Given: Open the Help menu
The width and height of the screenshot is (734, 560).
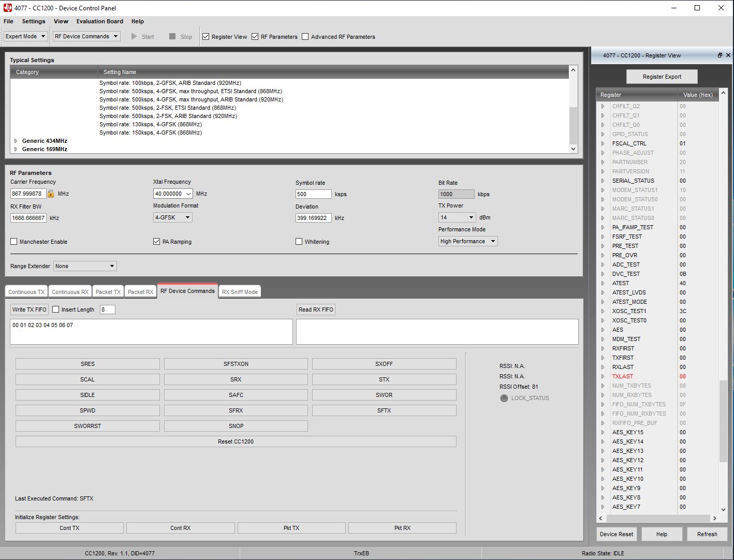Looking at the screenshot, I should pyautogui.click(x=138, y=21).
